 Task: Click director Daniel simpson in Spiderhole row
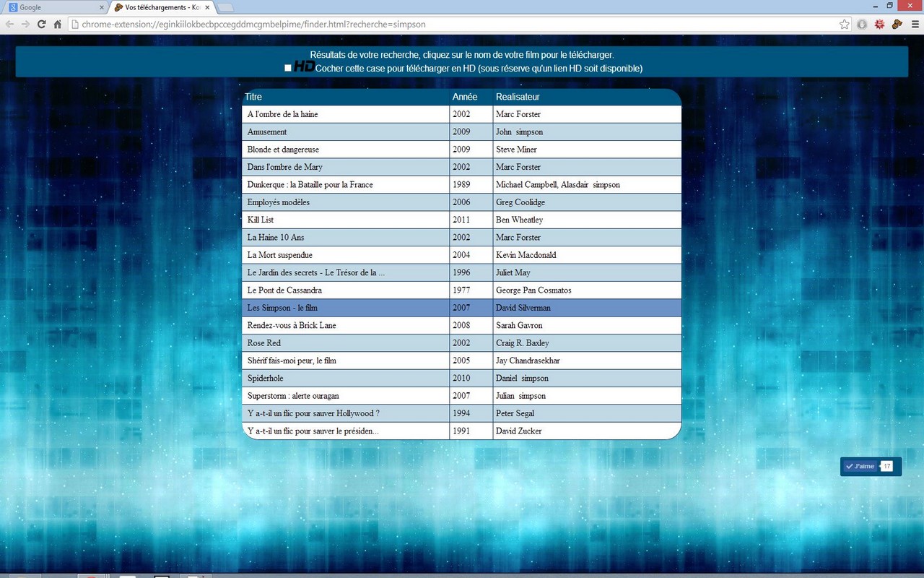click(522, 378)
